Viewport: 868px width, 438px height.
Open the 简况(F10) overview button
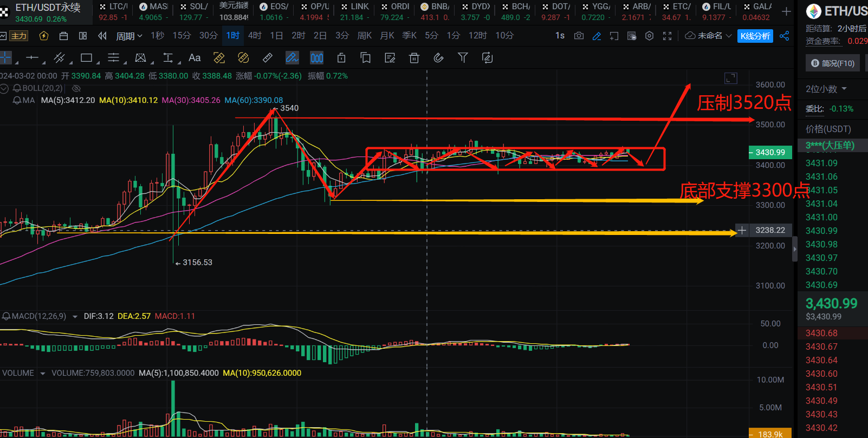click(x=832, y=63)
